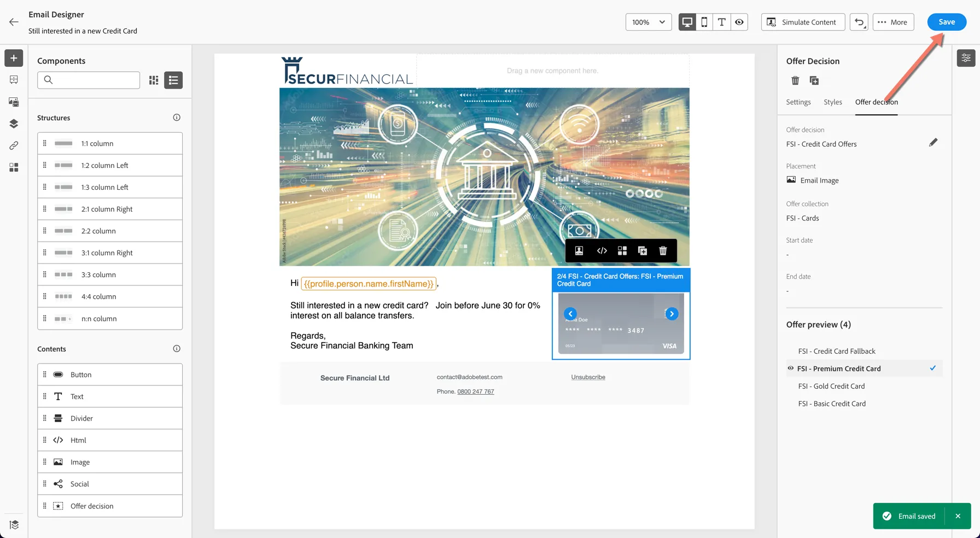980x538 pixels.
Task: Click the phone number link 0800 247 767
Action: pos(475,391)
